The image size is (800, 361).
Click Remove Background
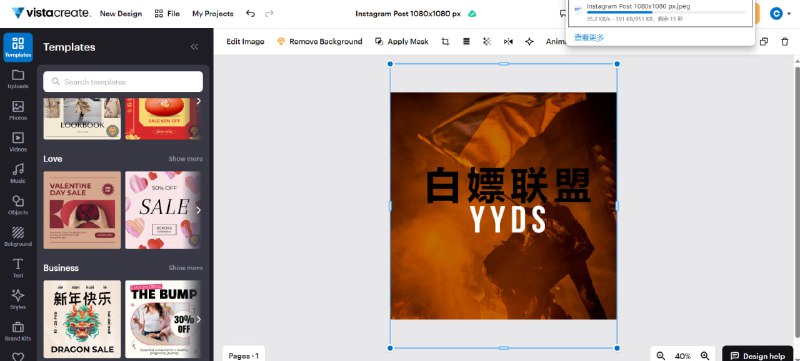pyautogui.click(x=320, y=42)
